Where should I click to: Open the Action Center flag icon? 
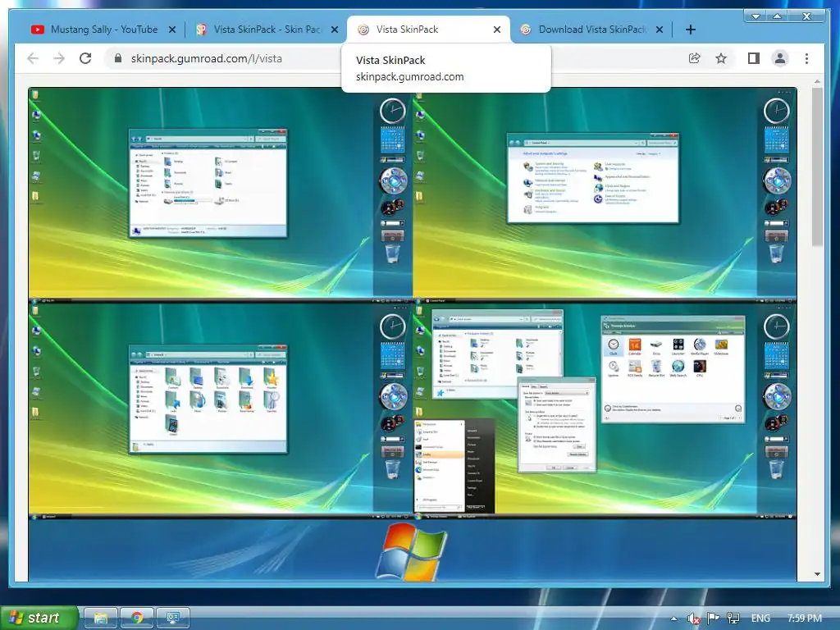713,619
